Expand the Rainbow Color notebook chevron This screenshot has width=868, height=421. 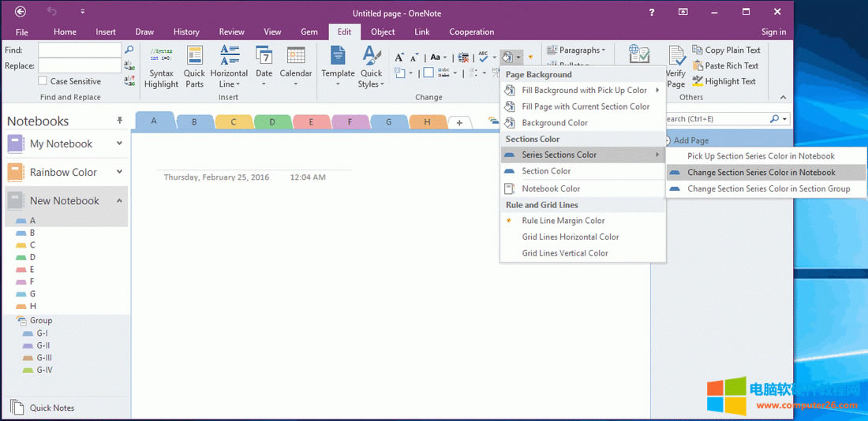pyautogui.click(x=119, y=172)
